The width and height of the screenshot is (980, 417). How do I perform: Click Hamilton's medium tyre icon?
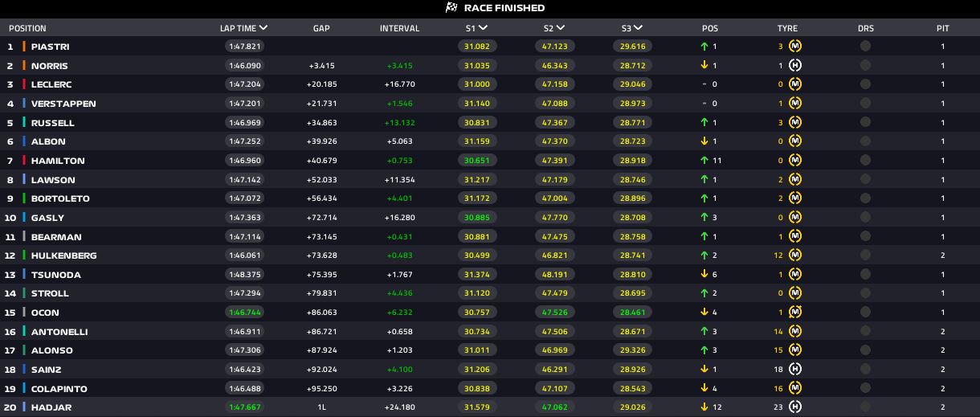point(795,161)
